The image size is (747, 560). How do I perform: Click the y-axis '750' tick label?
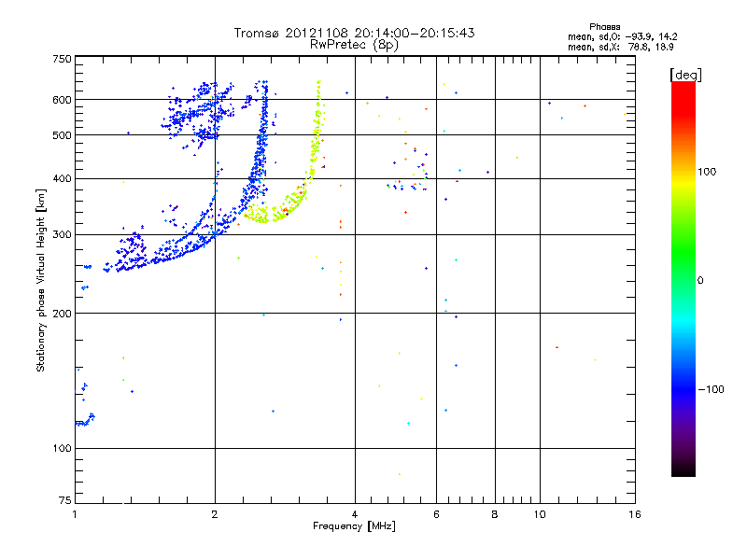click(x=62, y=59)
